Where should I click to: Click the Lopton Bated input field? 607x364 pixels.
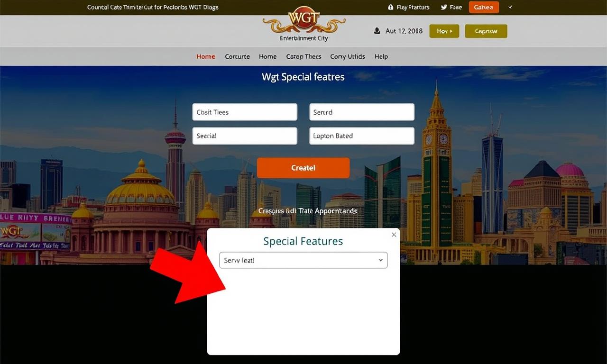click(362, 136)
